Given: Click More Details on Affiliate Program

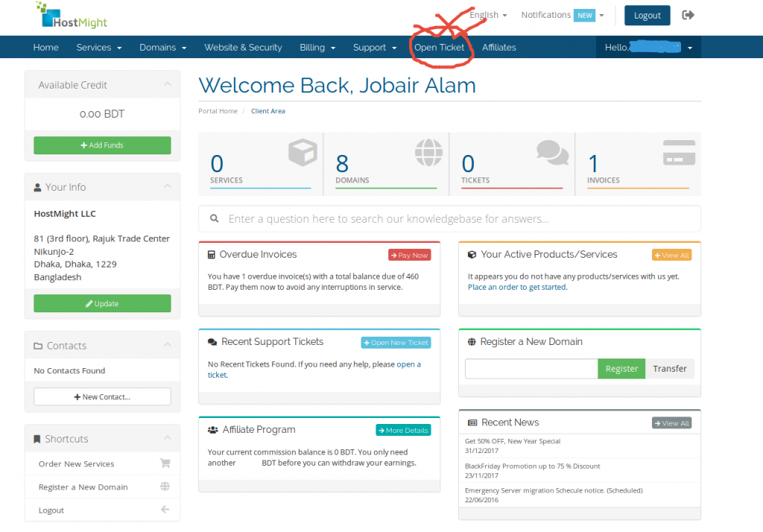Looking at the screenshot, I should coord(403,430).
